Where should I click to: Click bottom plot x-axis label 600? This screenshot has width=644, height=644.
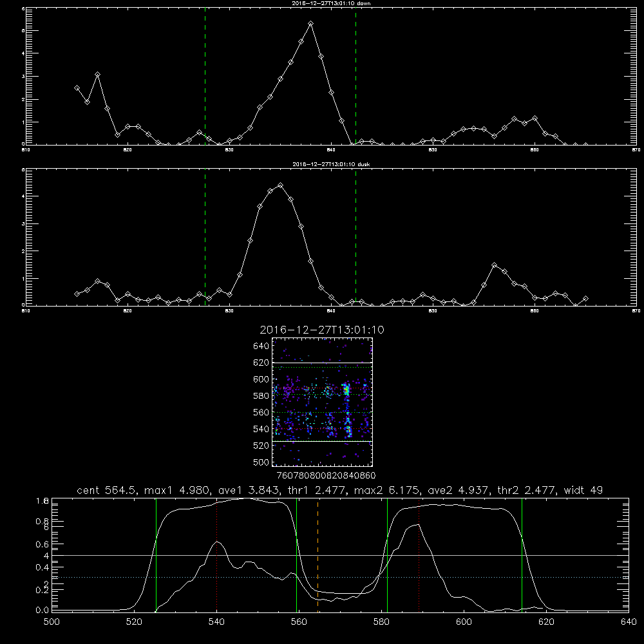point(464,622)
